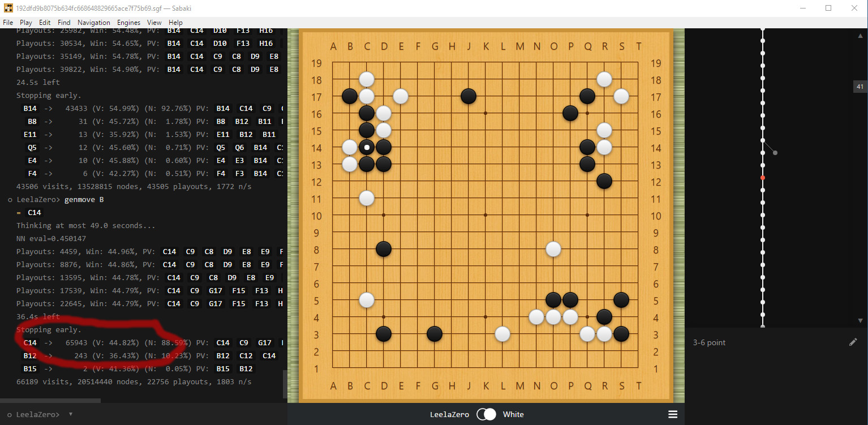Click 'Thinking at most 49.0 seconds...' line
The image size is (868, 425).
(x=85, y=225)
